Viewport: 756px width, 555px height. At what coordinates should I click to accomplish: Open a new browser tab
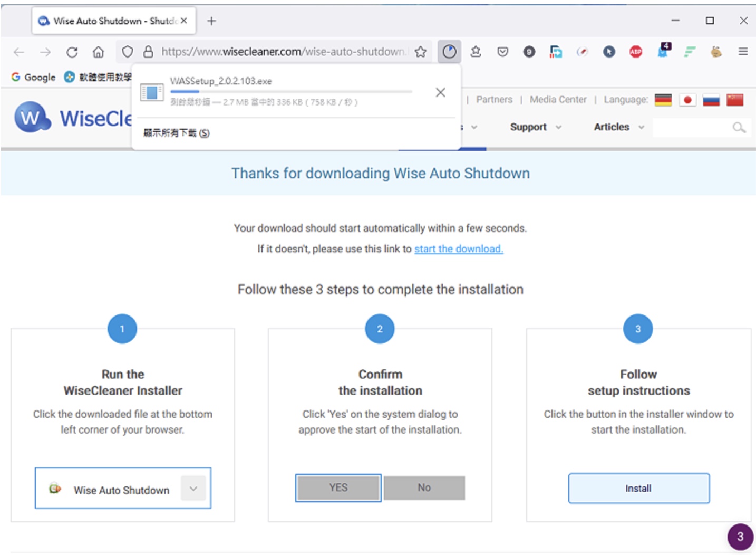coord(211,21)
